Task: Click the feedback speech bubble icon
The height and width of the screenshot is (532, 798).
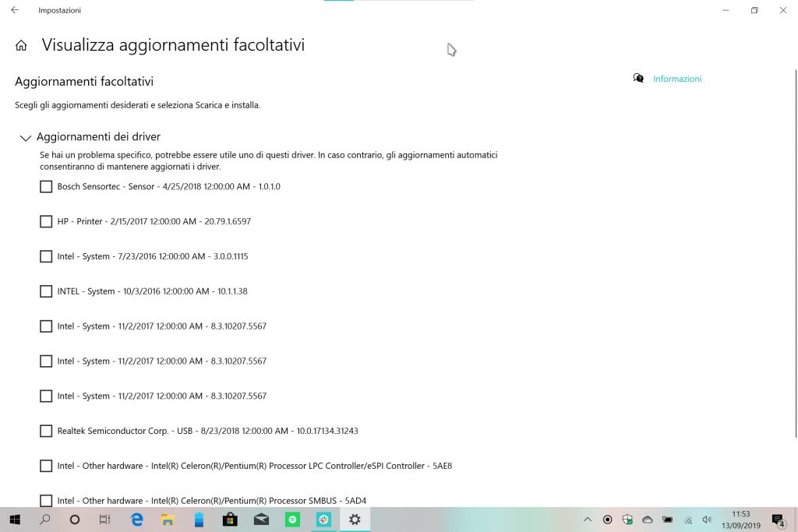Action: (637, 78)
